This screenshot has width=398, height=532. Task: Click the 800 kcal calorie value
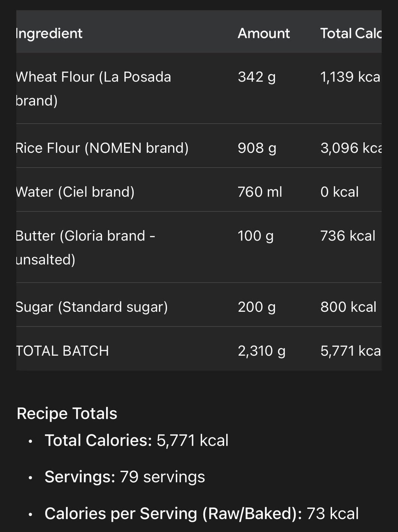point(348,307)
